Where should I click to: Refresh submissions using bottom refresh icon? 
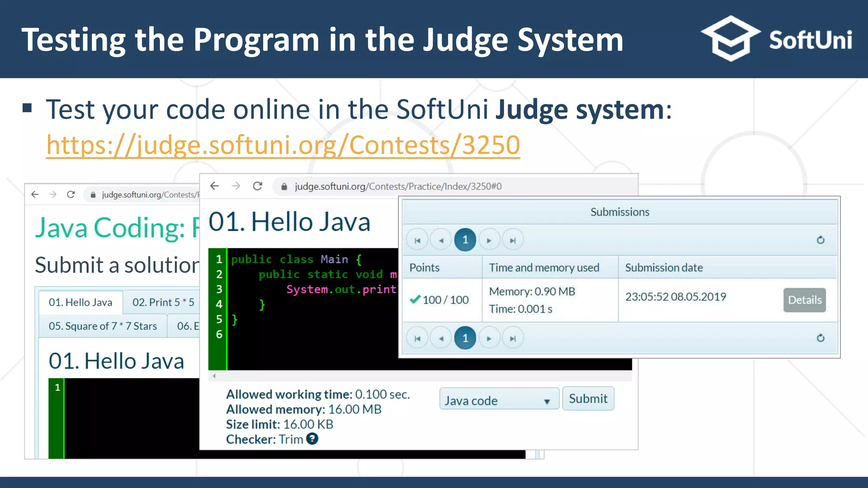click(x=821, y=338)
